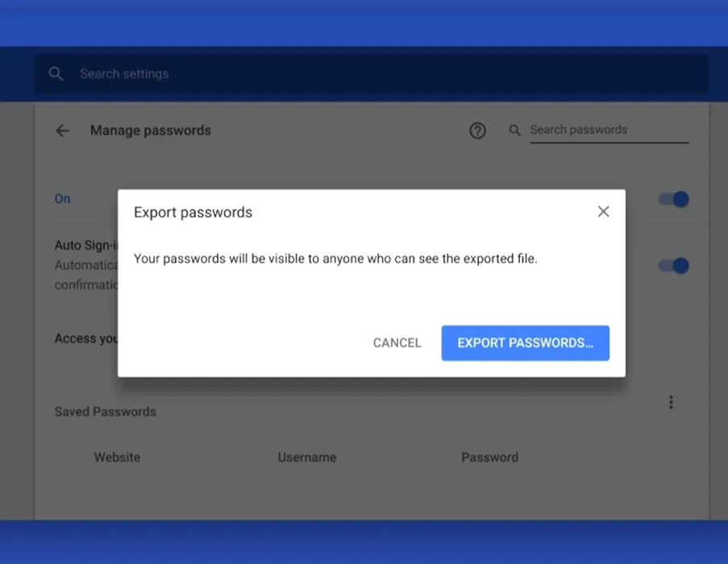
Task: Click the blue On label
Action: pos(63,199)
